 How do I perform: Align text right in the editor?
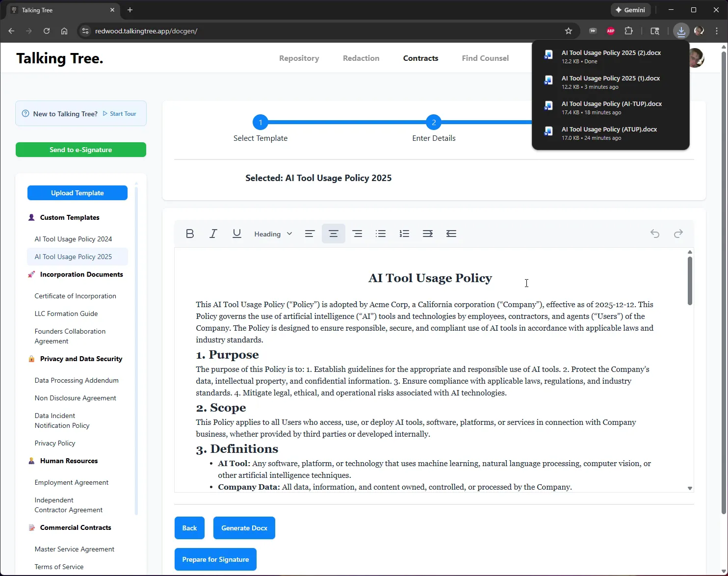[357, 234]
